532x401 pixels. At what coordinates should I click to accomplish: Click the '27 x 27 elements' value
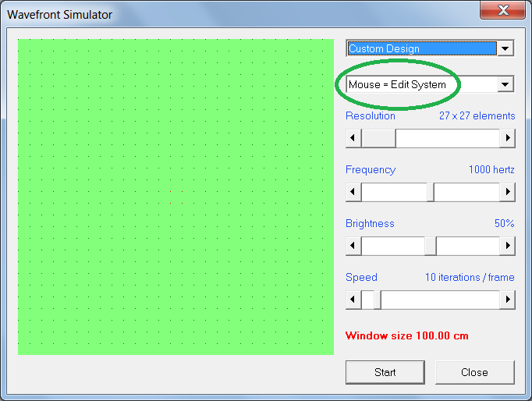pyautogui.click(x=477, y=115)
